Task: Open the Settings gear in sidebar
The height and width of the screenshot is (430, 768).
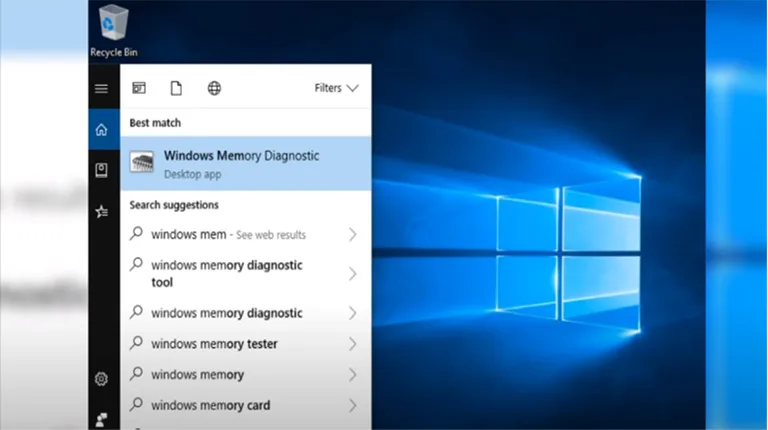Action: point(101,379)
